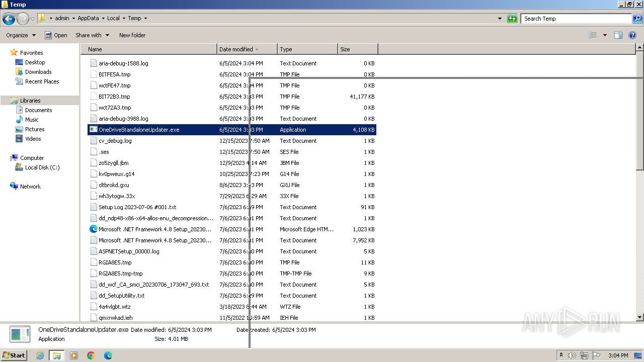Image resolution: width=644 pixels, height=362 pixels.
Task: Open the Date modified column filter dropdown
Action: point(257,49)
